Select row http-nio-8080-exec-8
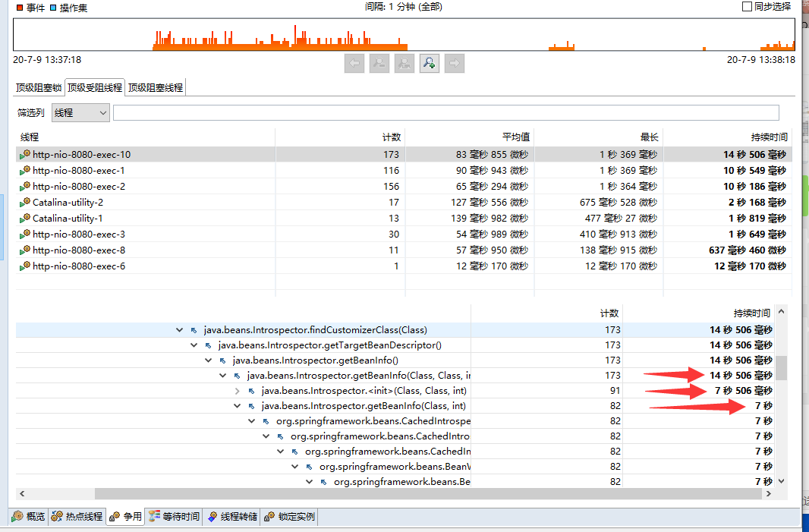The width and height of the screenshot is (809, 532). tap(404, 250)
